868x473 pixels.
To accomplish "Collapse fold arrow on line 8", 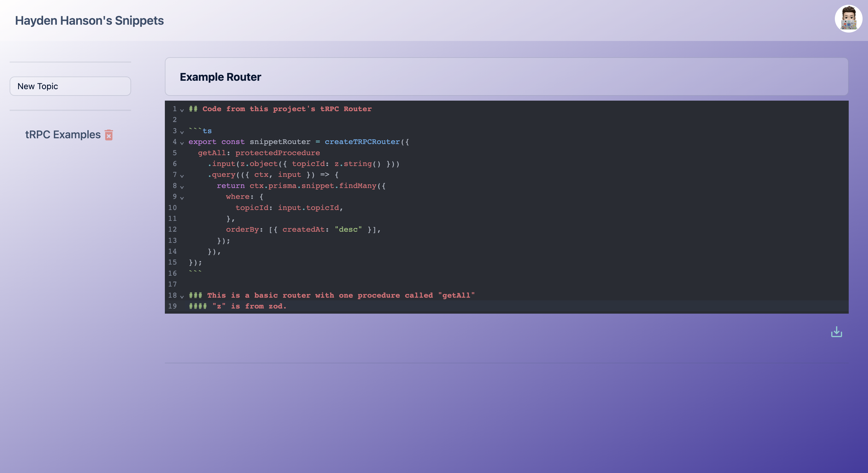I will (182, 187).
